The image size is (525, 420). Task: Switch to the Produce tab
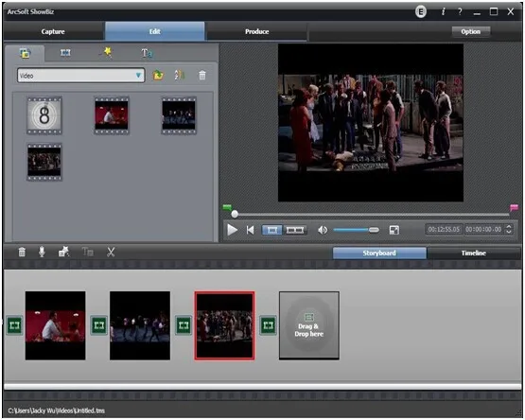(256, 31)
